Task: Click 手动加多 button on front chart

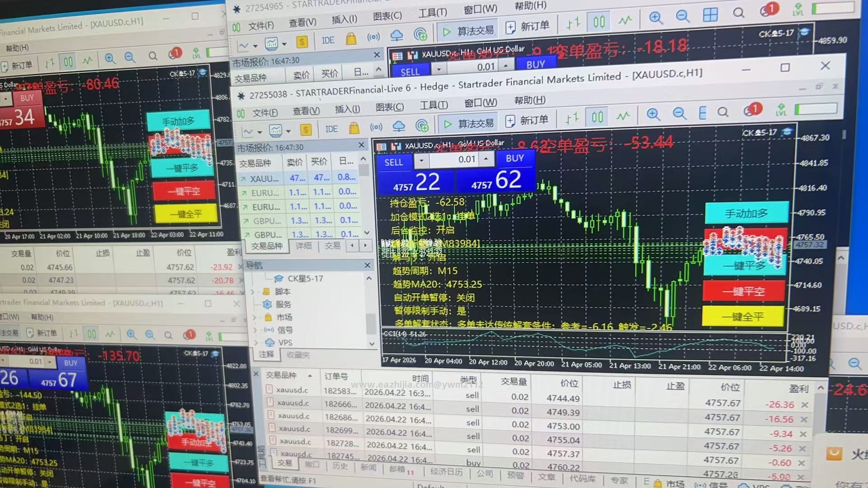Action: pyautogui.click(x=746, y=213)
